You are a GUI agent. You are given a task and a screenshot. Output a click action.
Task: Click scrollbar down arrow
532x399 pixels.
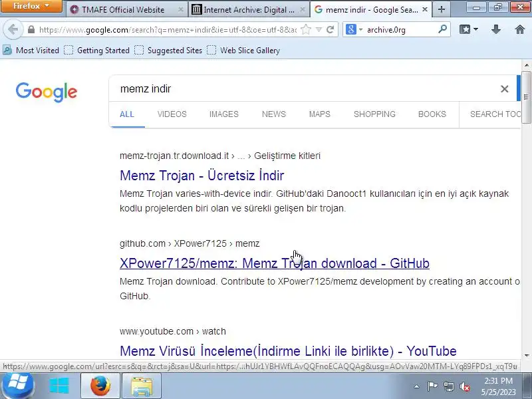click(x=527, y=355)
